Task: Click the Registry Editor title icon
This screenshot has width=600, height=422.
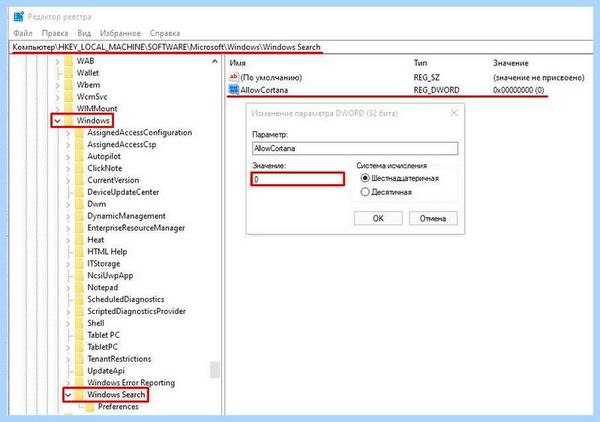Action: click(18, 17)
